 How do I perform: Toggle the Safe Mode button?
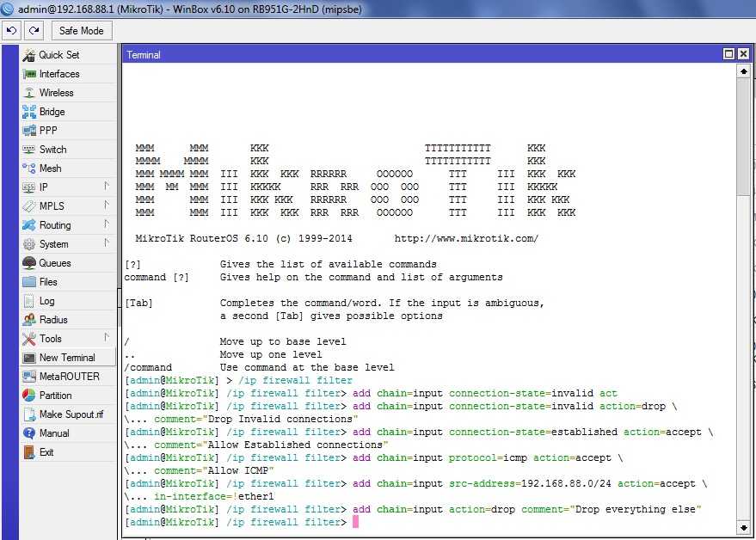(x=81, y=30)
